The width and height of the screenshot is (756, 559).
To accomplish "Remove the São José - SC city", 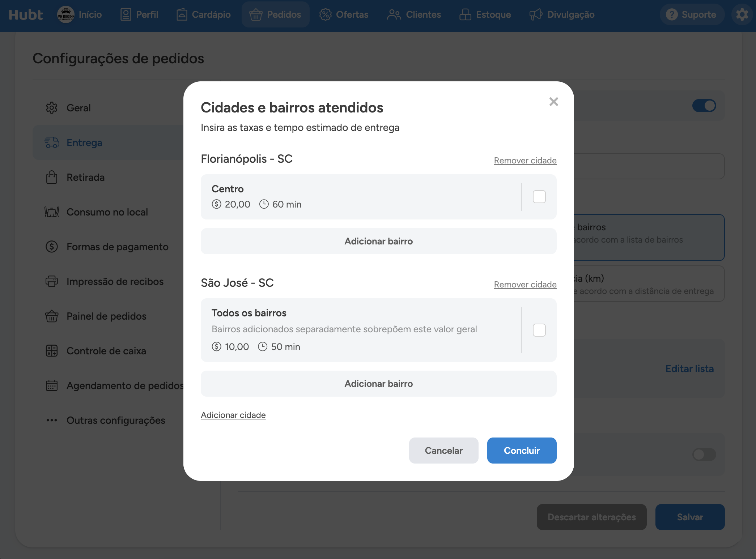I will point(525,285).
